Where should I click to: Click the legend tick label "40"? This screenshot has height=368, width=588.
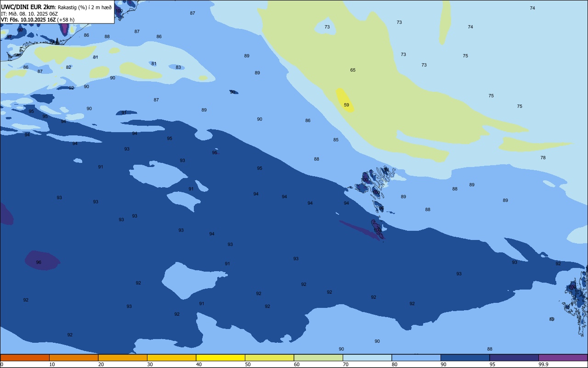point(199,364)
